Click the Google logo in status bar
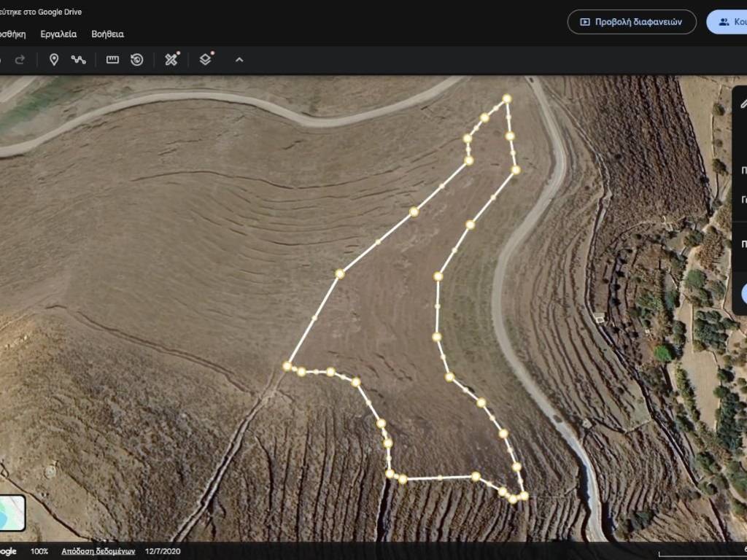The height and width of the screenshot is (560, 747). (7, 551)
